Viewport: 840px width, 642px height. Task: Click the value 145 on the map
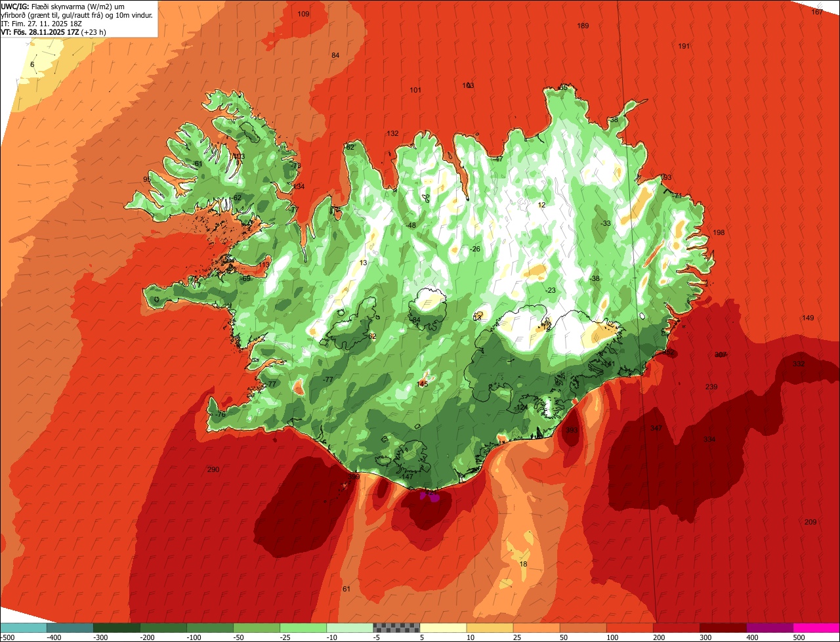(423, 384)
